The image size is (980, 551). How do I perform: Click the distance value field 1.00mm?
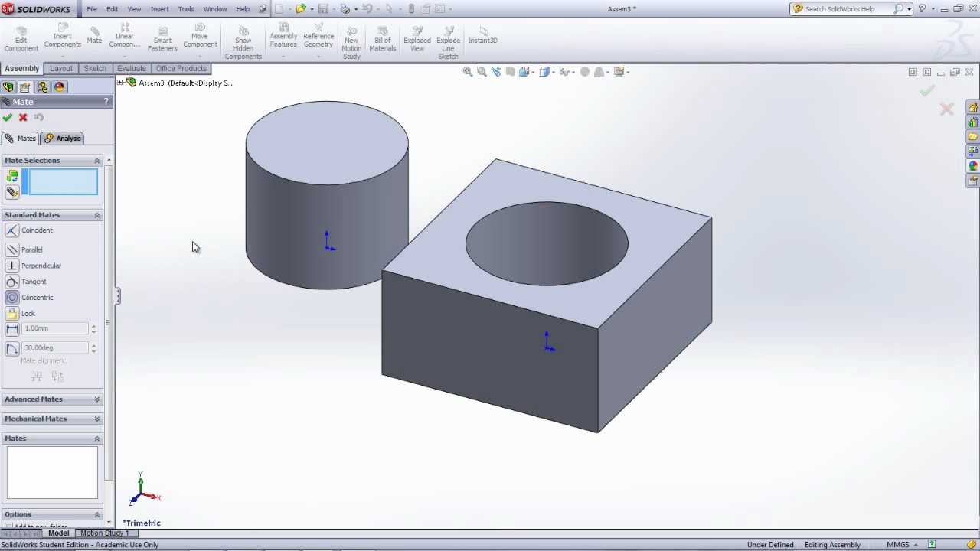55,328
